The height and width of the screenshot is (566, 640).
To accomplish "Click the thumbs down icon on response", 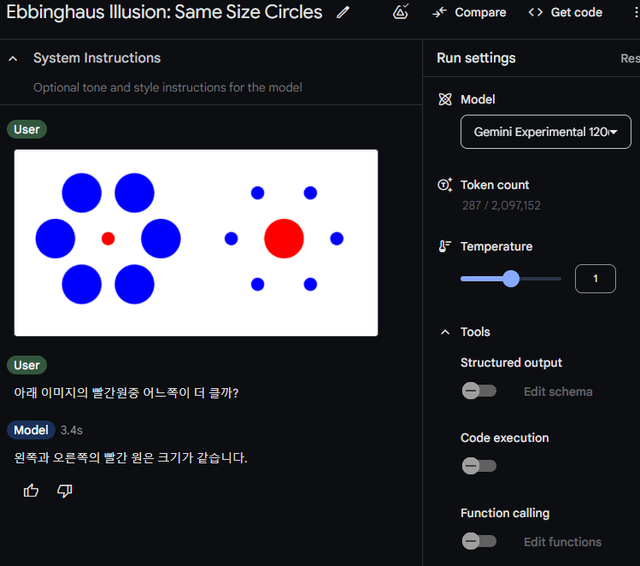I will point(65,490).
